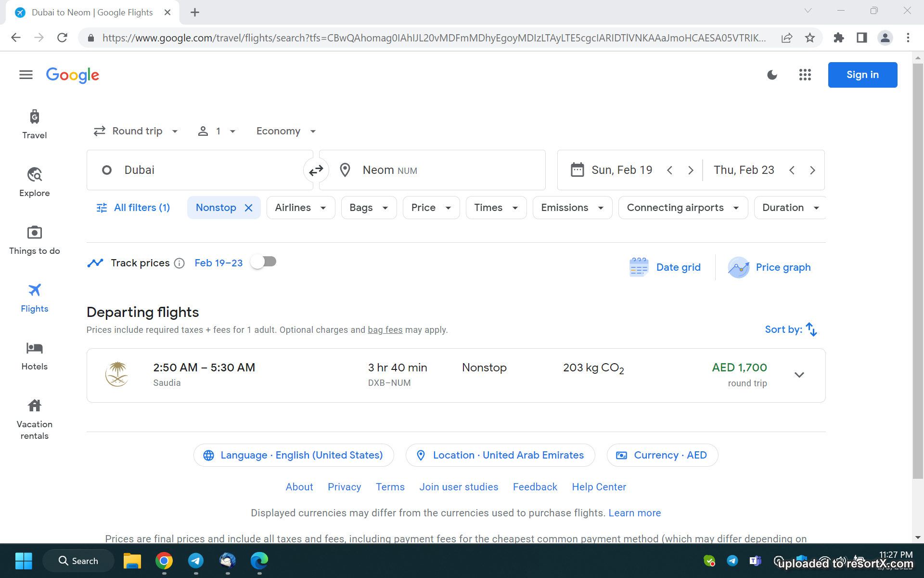The image size is (924, 578).
Task: Expand the Saudia flight details
Action: tap(799, 375)
